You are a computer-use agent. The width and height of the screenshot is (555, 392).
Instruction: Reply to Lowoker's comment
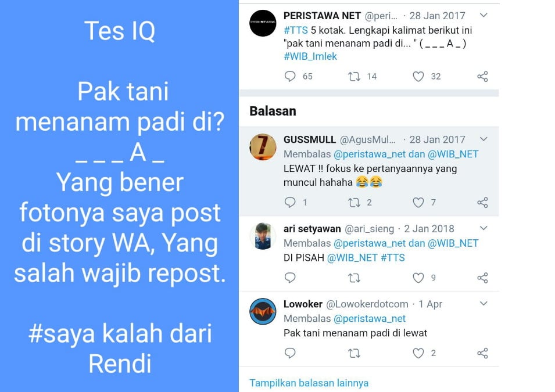[290, 353]
